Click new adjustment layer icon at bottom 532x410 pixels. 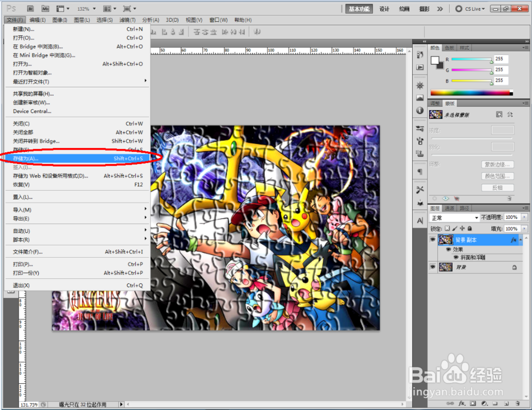[484, 403]
